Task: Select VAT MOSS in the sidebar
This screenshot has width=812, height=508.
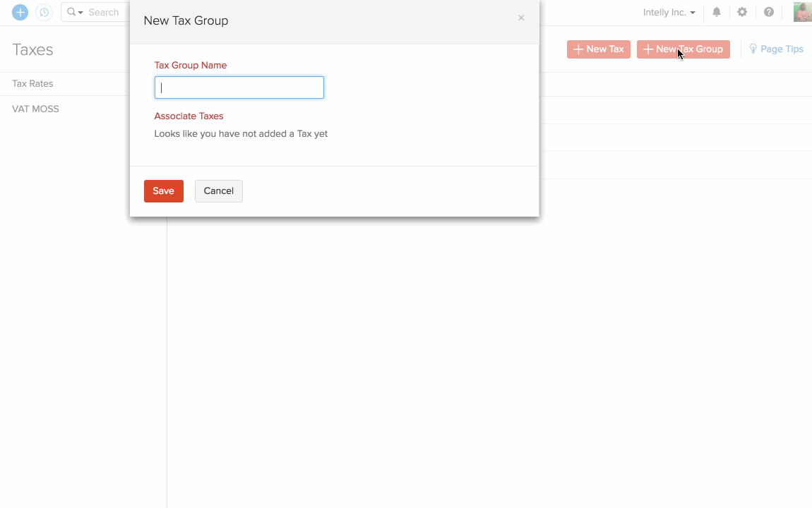Action: coord(35,109)
